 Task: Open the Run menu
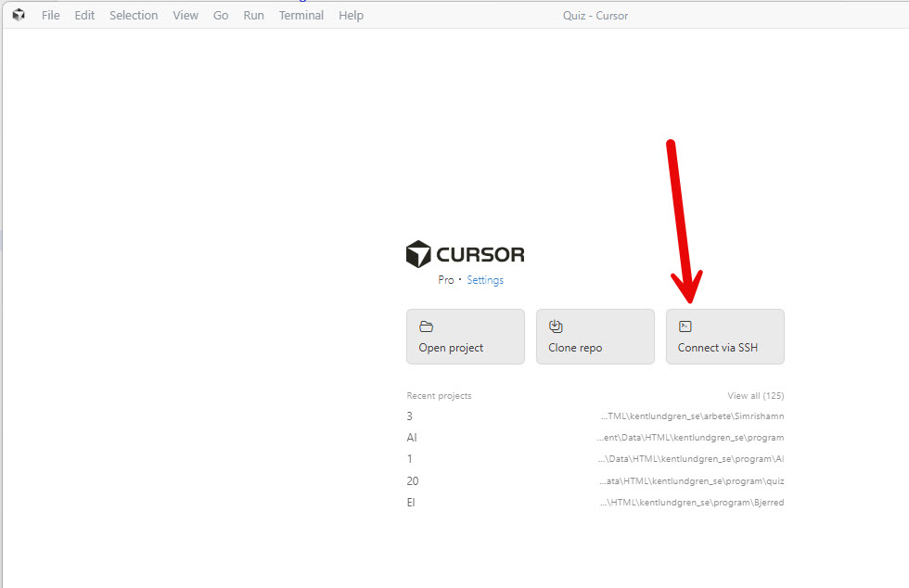point(253,15)
